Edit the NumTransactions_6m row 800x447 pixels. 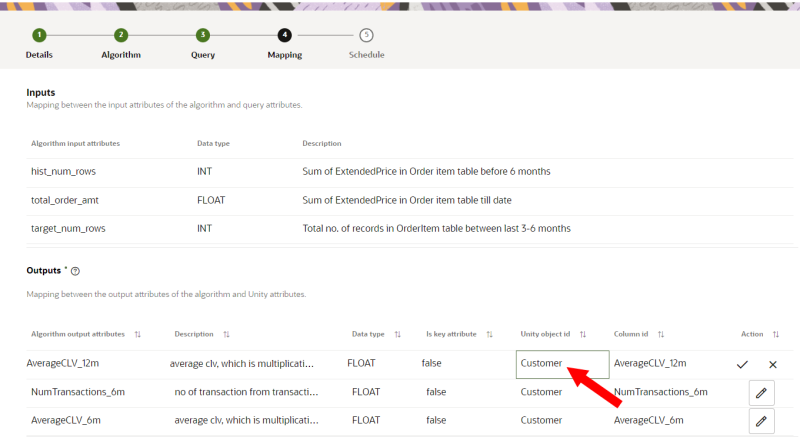pyautogui.click(x=762, y=393)
